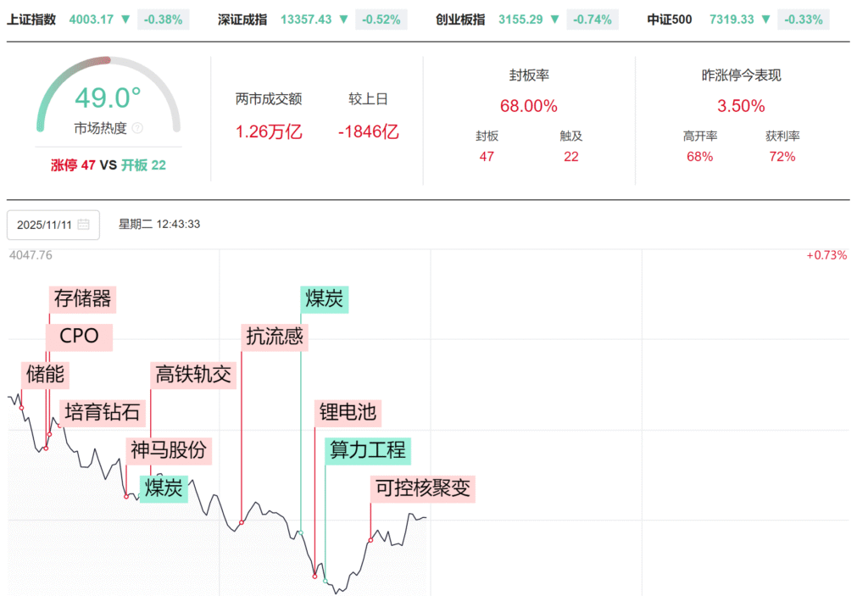The height and width of the screenshot is (596, 868).
Task: Click the 可控核聚变 sector label
Action: [422, 488]
